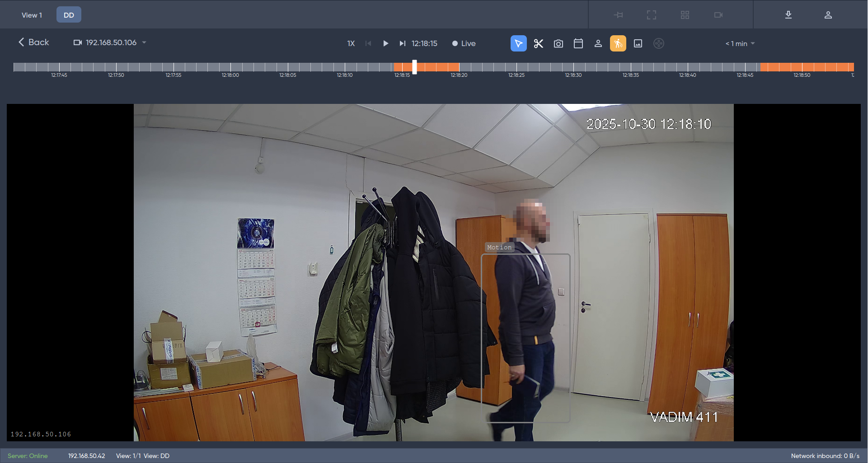The width and height of the screenshot is (868, 463).
Task: Step to the next frame
Action: [402, 43]
